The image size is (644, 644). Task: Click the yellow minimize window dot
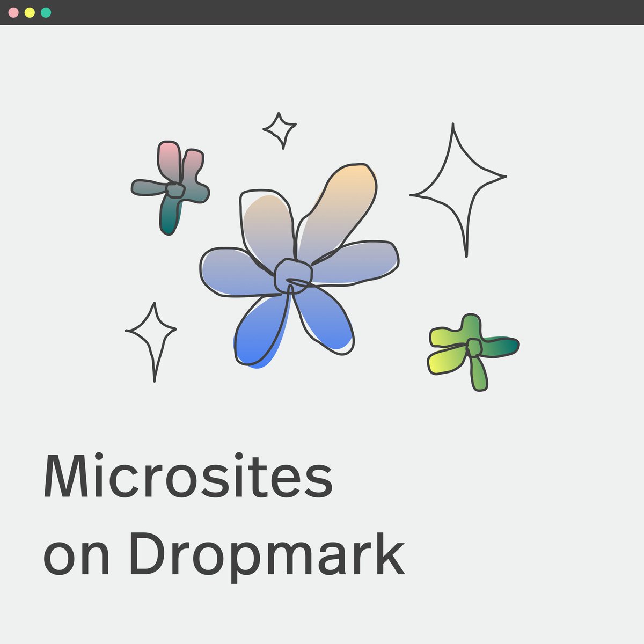pyautogui.click(x=30, y=12)
